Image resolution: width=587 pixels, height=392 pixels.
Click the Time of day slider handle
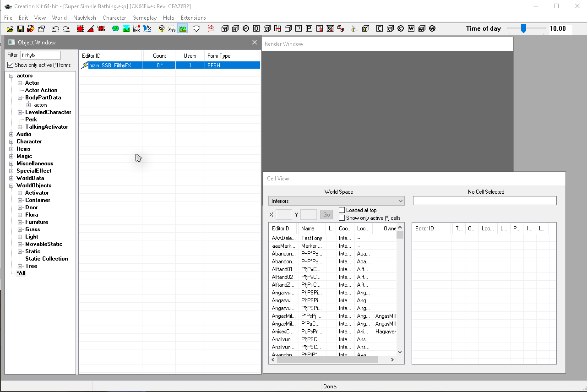[x=523, y=29]
